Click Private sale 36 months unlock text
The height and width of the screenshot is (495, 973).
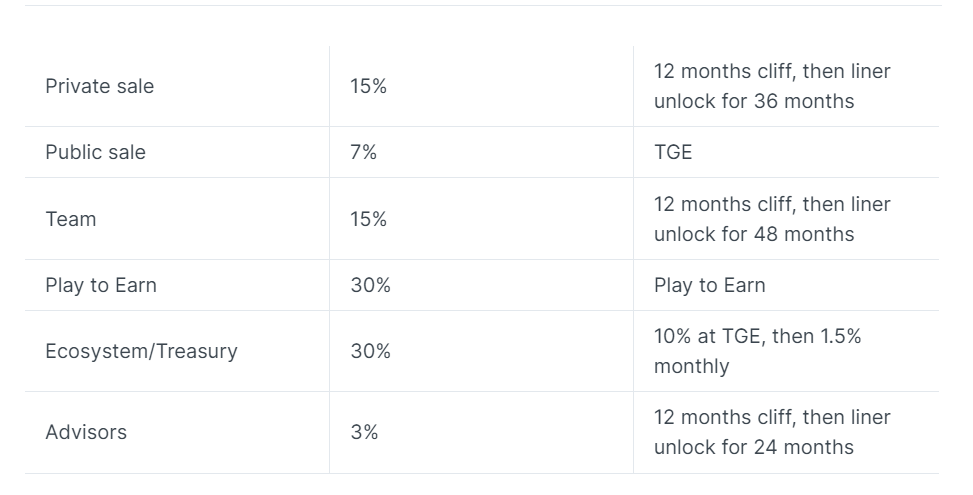[772, 86]
